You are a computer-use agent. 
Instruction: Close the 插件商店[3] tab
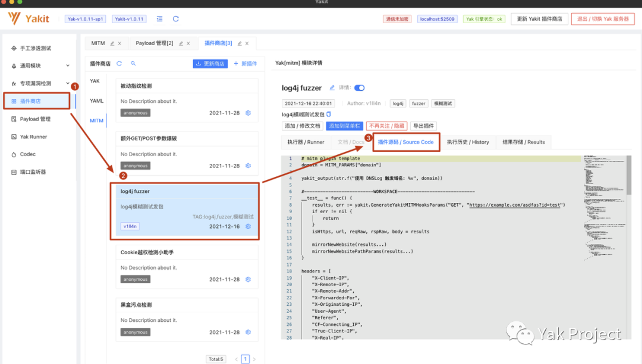pos(247,43)
